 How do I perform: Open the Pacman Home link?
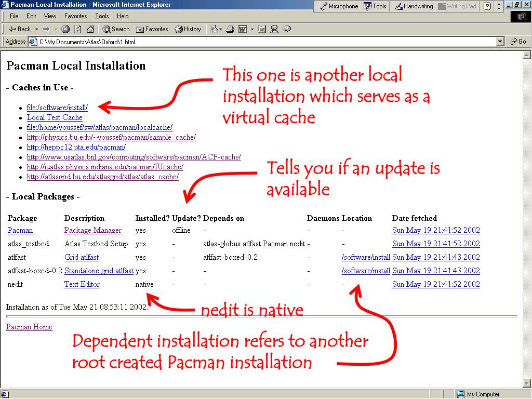click(x=29, y=327)
